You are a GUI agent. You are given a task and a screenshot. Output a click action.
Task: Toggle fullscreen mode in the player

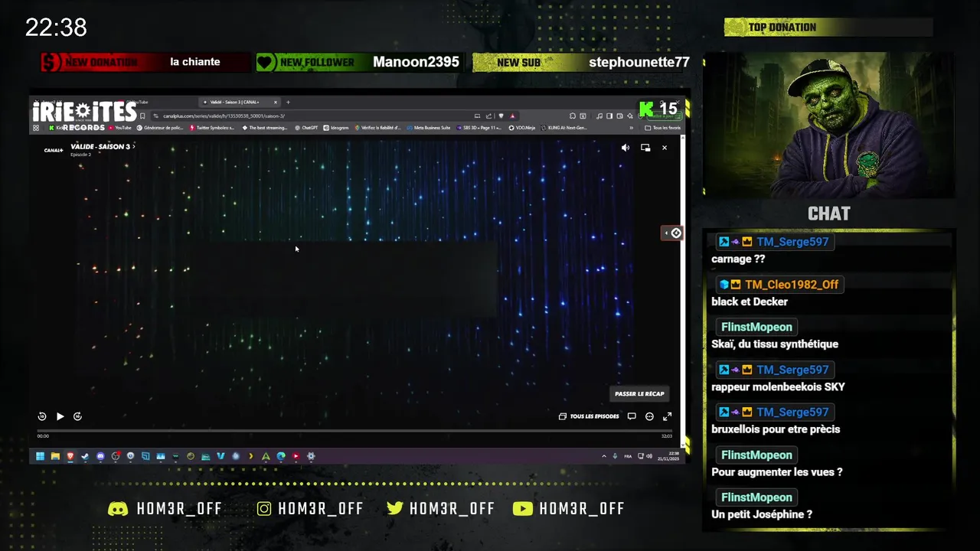(667, 416)
